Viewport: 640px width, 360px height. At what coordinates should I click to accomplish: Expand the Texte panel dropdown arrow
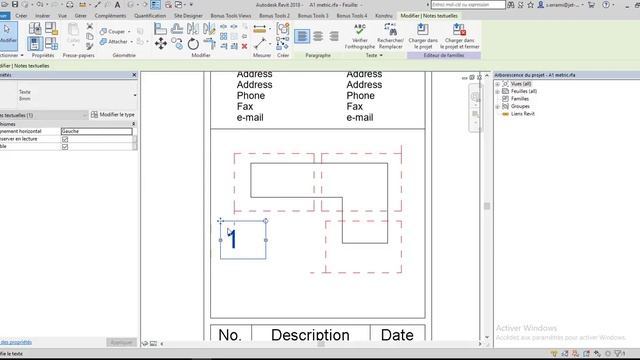(381, 56)
